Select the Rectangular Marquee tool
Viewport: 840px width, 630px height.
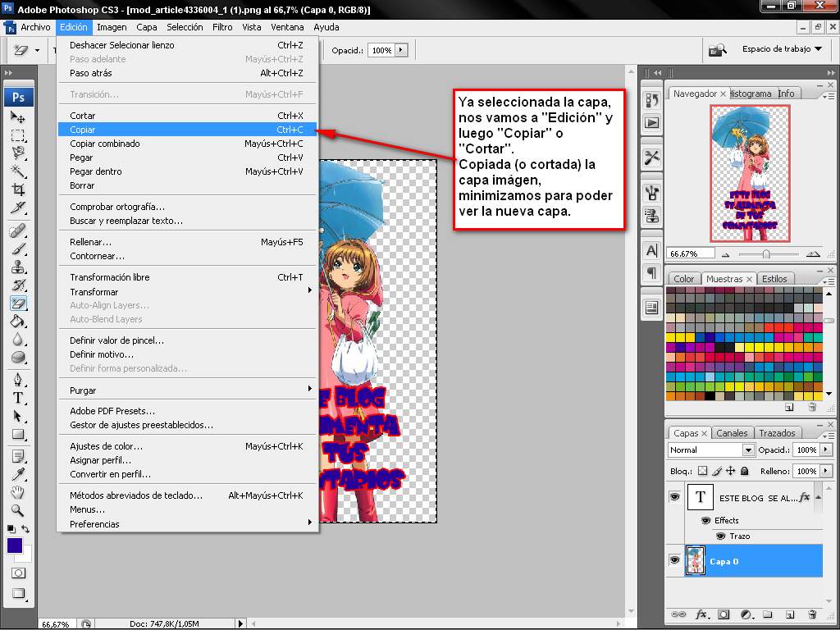click(x=18, y=135)
